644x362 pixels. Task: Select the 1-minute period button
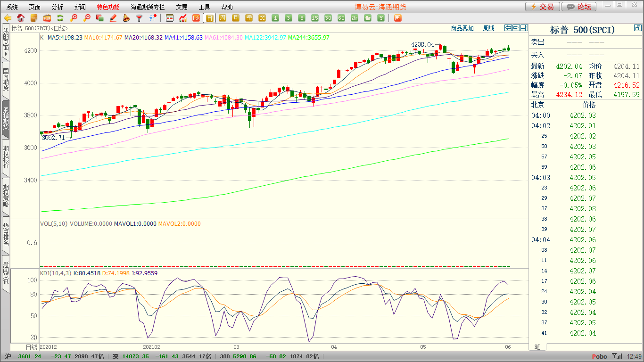[275, 18]
